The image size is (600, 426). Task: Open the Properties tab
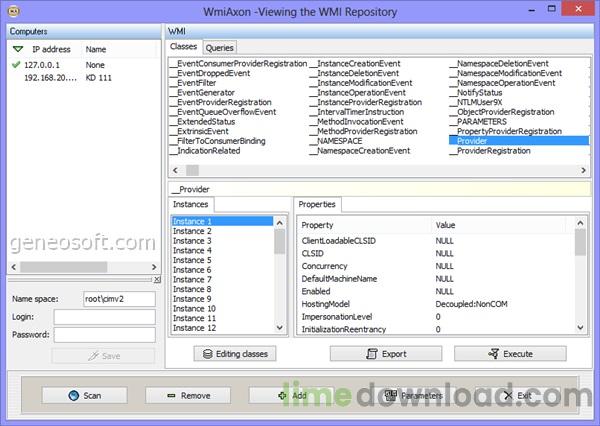pos(317,204)
